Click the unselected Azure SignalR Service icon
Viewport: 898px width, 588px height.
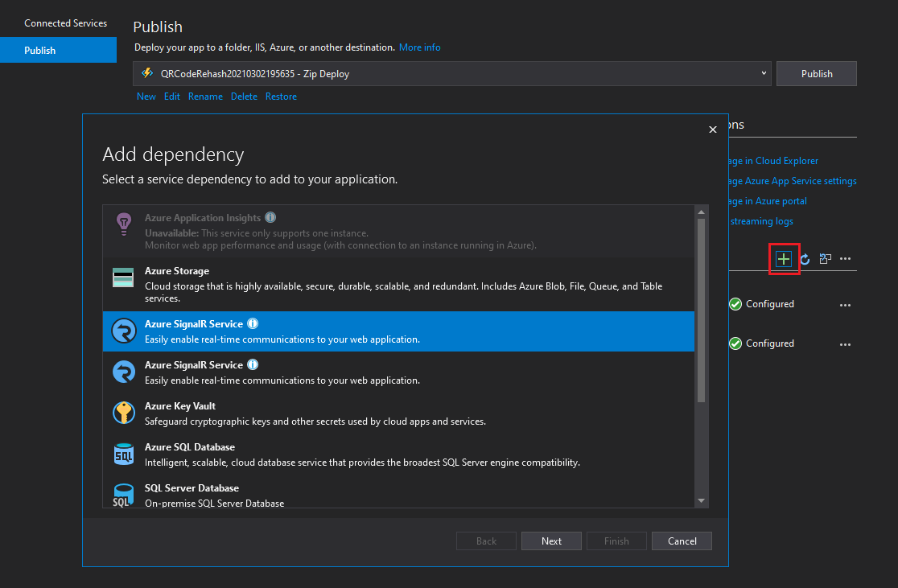(x=124, y=372)
